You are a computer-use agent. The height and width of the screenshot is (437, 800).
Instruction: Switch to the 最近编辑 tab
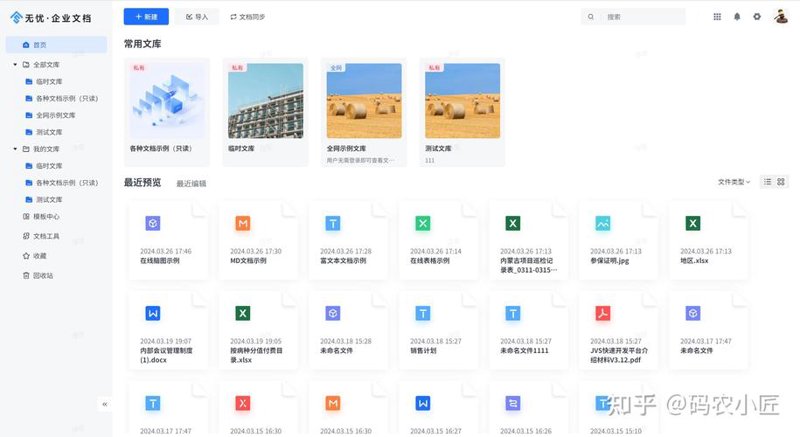point(191,184)
